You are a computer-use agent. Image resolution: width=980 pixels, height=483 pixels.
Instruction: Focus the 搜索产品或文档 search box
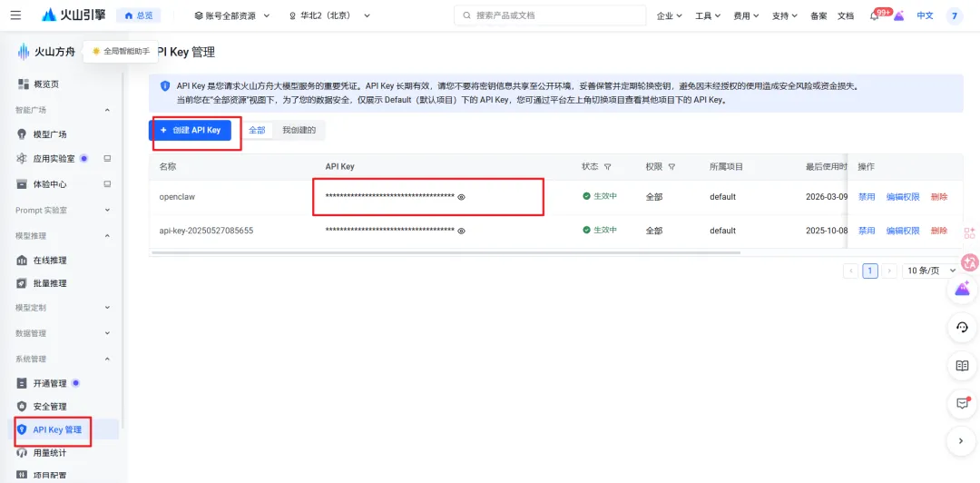click(550, 15)
